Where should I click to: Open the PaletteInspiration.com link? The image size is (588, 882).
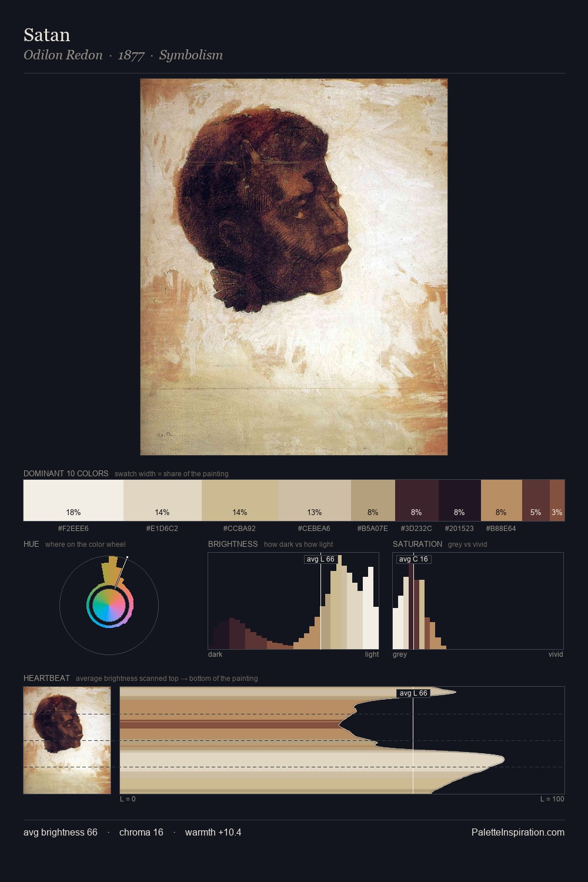518,832
